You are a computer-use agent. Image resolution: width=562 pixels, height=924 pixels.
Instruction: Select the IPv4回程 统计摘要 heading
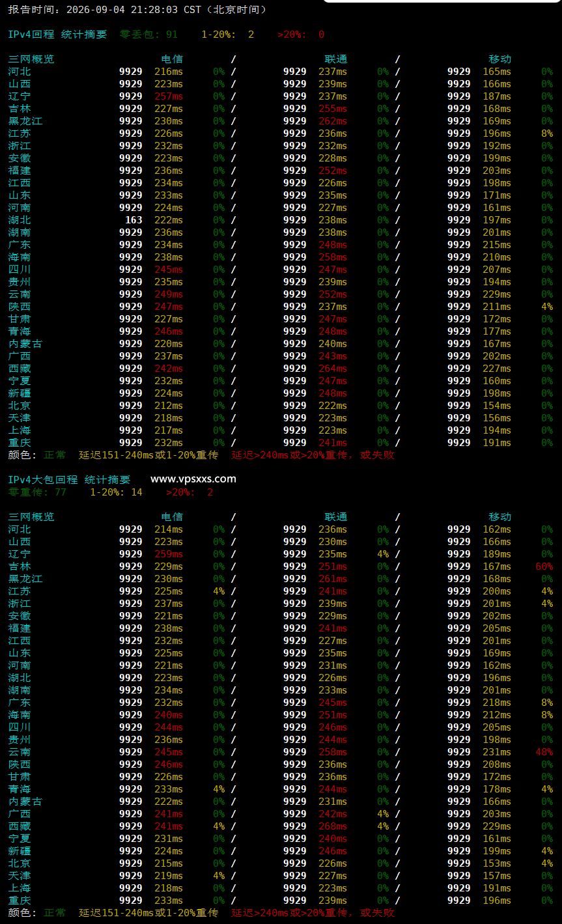[57, 35]
